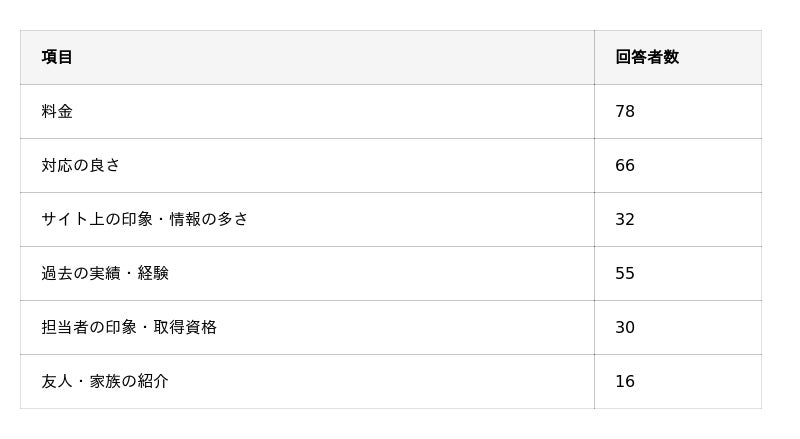Screen dimensions: 800x439
Task: Click the text 情報の多さ
Action: (209, 219)
